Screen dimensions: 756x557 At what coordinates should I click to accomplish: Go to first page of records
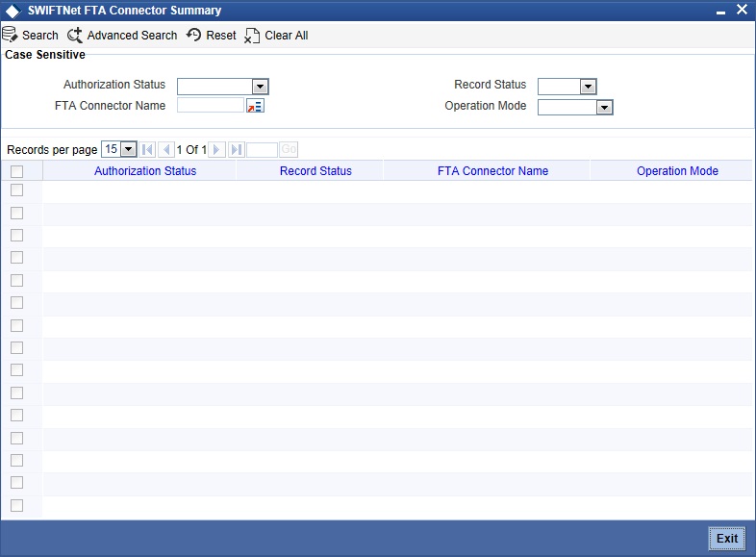pyautogui.click(x=147, y=149)
